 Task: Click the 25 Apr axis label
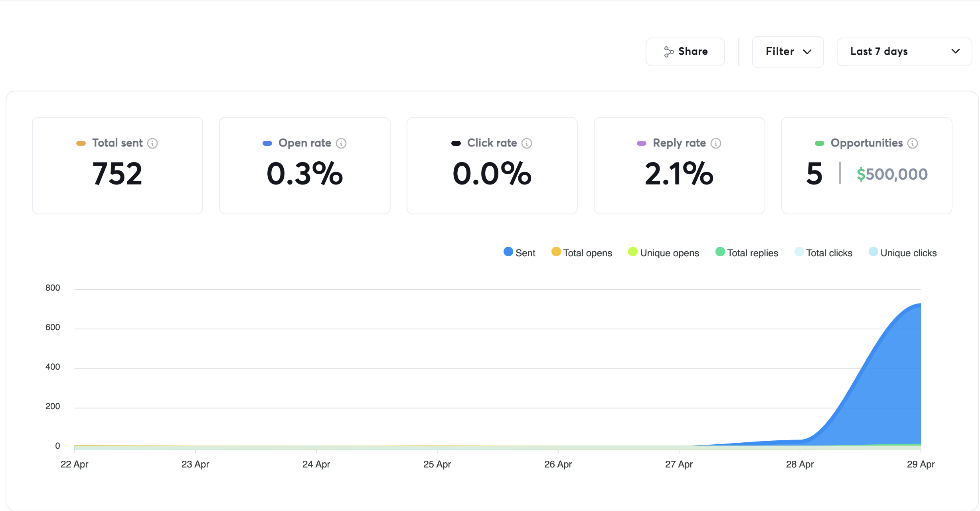437,464
